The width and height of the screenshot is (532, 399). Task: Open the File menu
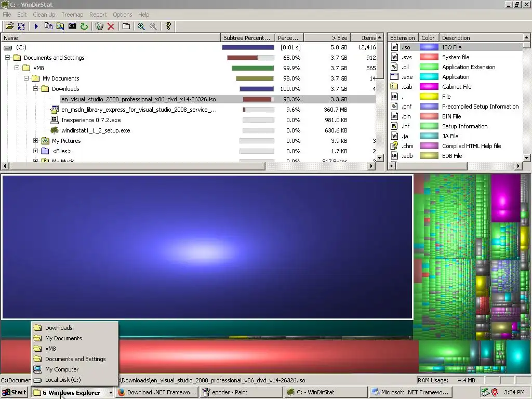tap(7, 15)
